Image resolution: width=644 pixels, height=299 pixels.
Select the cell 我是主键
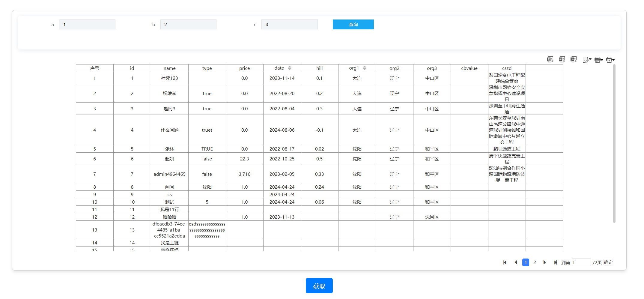click(170, 243)
